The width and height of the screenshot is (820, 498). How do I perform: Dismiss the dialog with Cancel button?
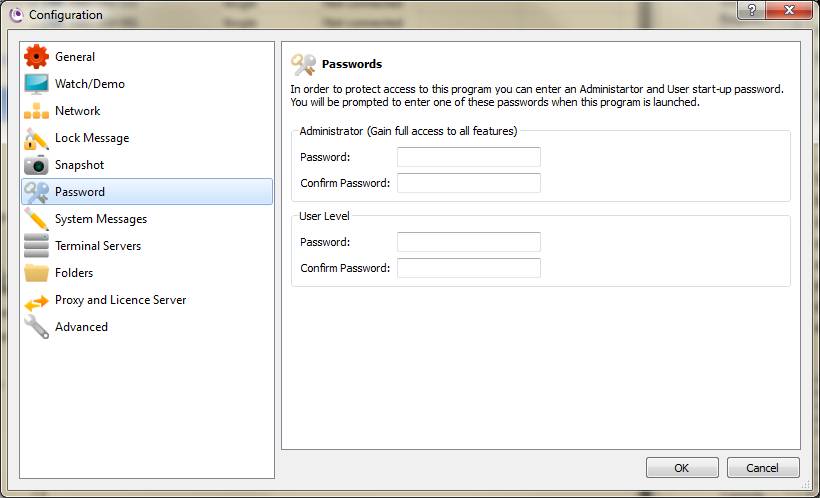[763, 468]
